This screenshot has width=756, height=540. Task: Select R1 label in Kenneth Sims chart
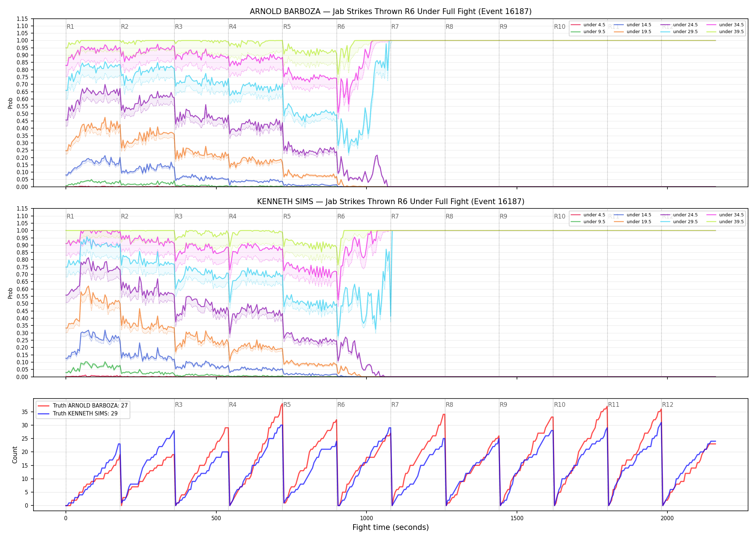pyautogui.click(x=70, y=216)
